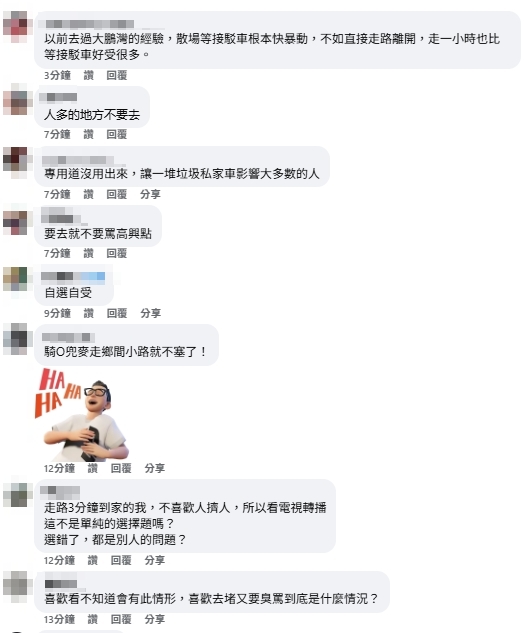Click the 9分鐘 timestamp under 自選自受
Image resolution: width=532 pixels, height=633 pixels.
point(57,313)
